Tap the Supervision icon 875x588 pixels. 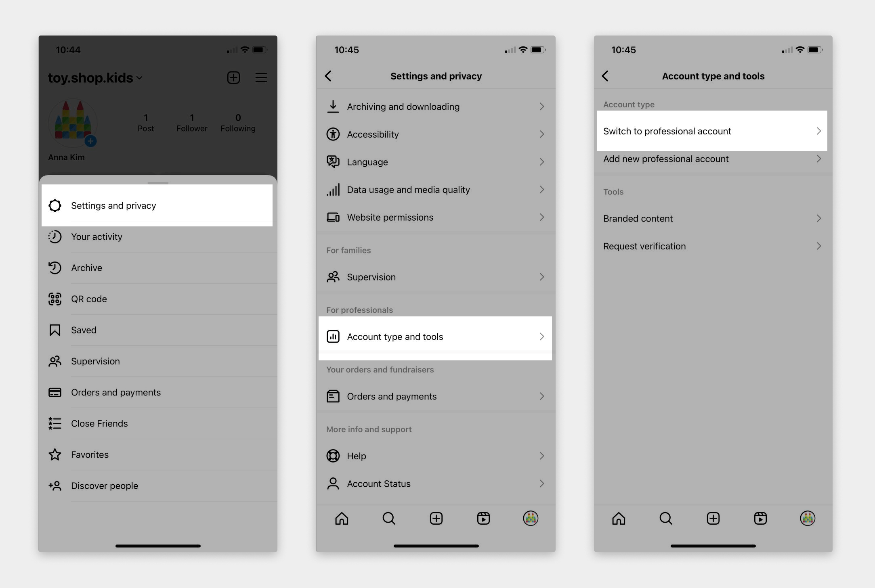click(x=55, y=361)
